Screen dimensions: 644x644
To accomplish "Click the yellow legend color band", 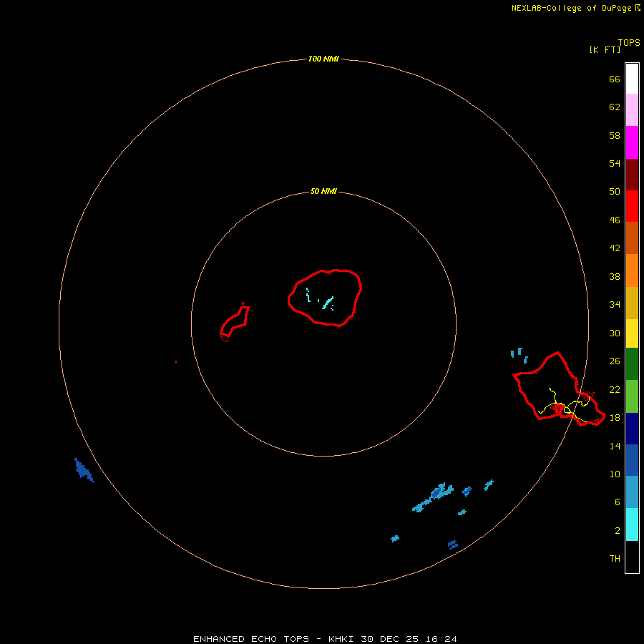I will 632,333.
